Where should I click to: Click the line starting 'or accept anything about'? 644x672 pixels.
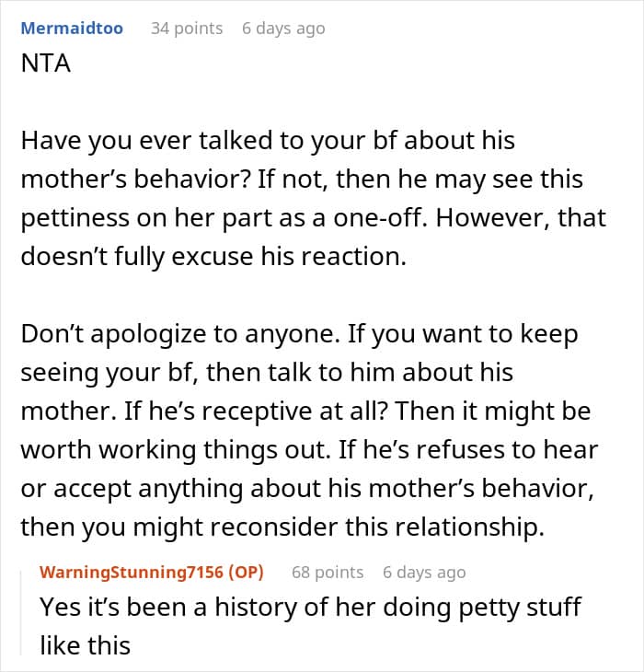click(307, 488)
